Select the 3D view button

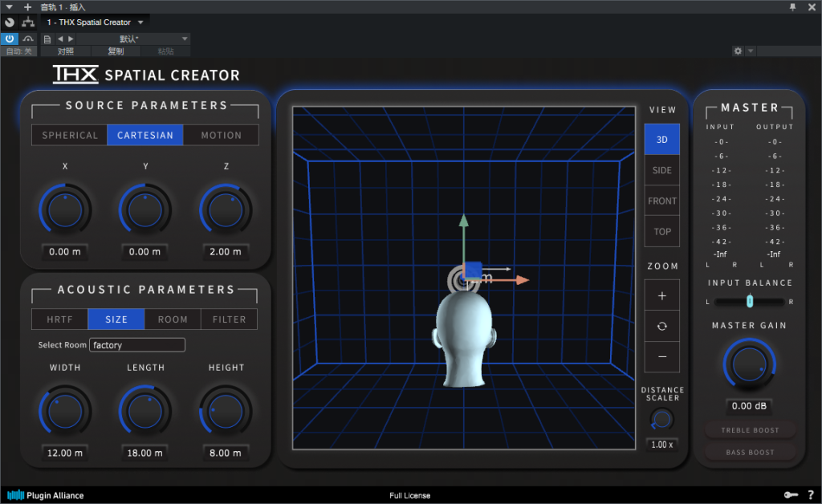pyautogui.click(x=662, y=140)
